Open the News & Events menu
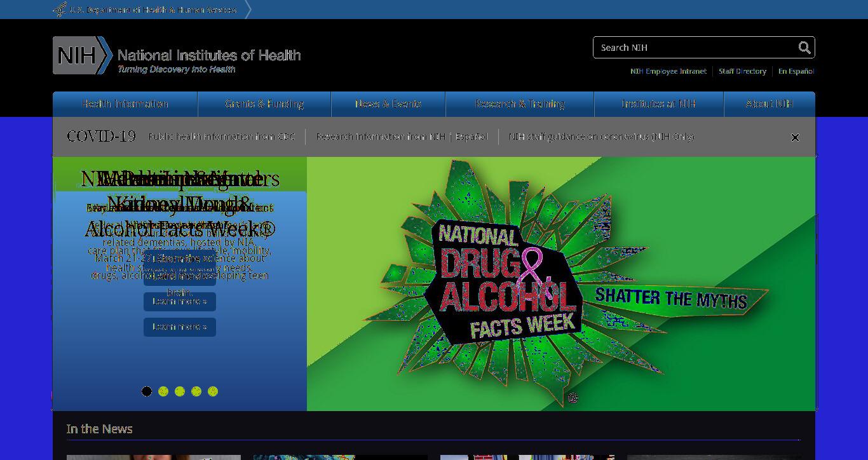Viewport: 868px width, 460px height. click(x=388, y=104)
